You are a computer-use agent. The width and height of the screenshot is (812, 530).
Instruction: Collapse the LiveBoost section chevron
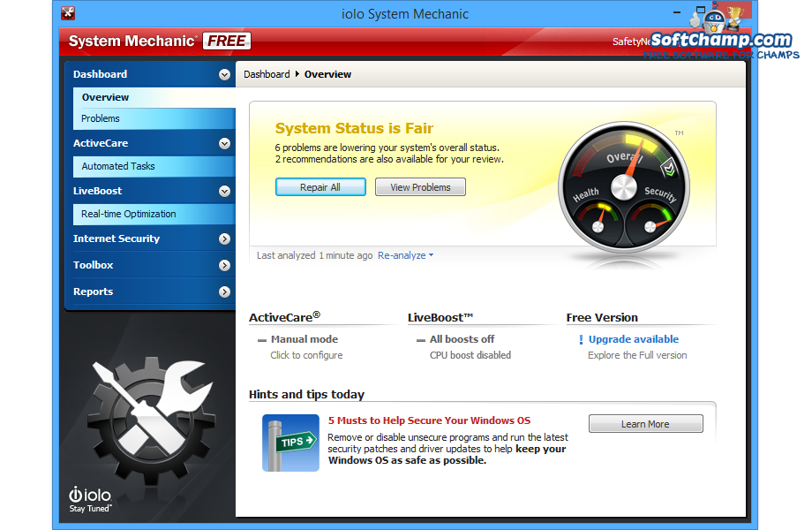point(224,191)
